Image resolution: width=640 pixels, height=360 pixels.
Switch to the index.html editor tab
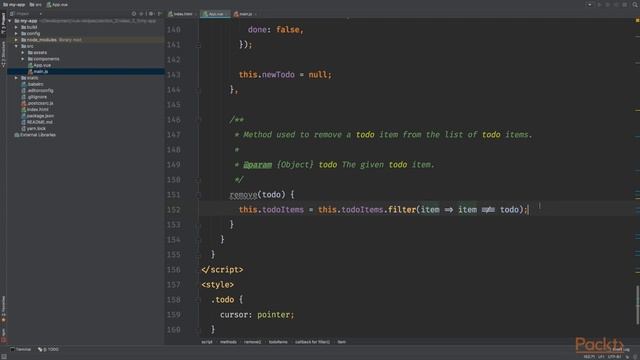pos(182,14)
